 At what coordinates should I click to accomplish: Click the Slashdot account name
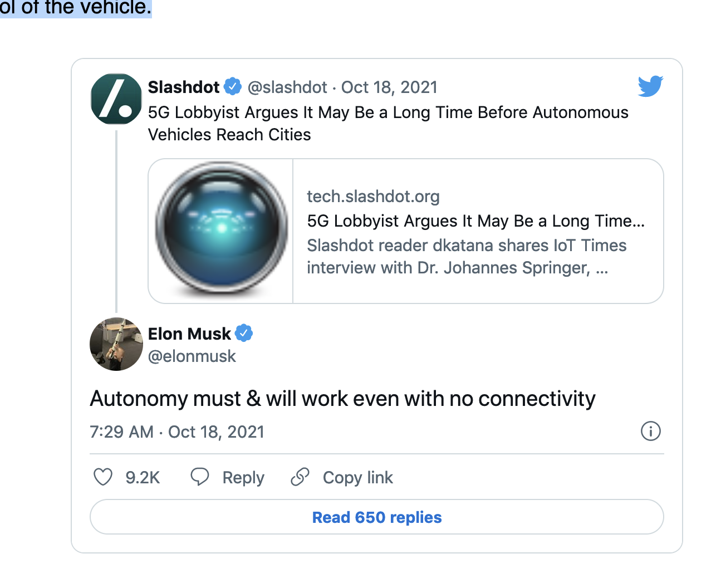pos(184,87)
